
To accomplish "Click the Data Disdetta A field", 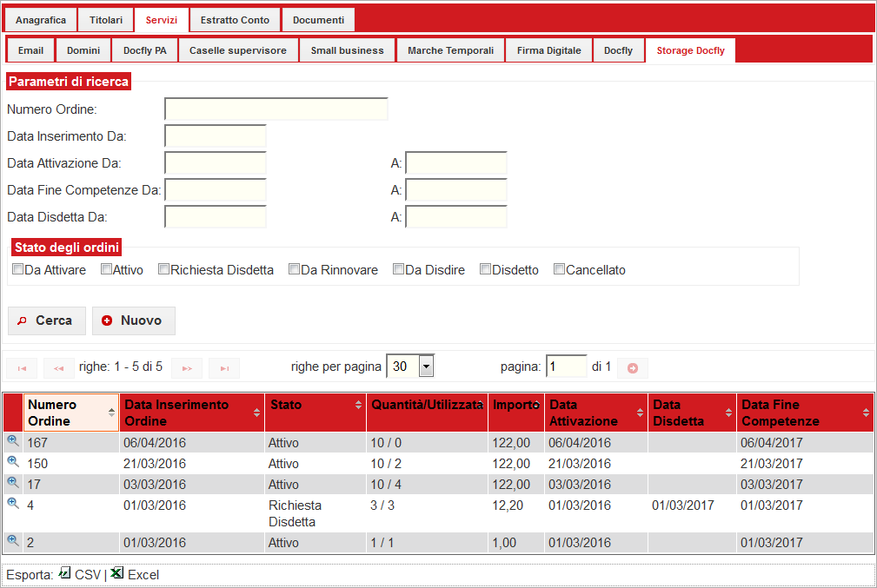I will (455, 216).
